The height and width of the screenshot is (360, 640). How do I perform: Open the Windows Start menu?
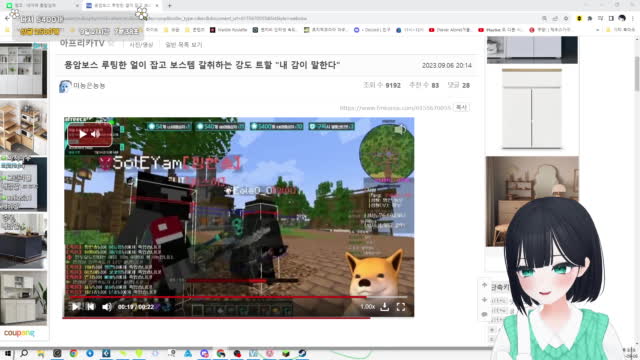pos(8,353)
